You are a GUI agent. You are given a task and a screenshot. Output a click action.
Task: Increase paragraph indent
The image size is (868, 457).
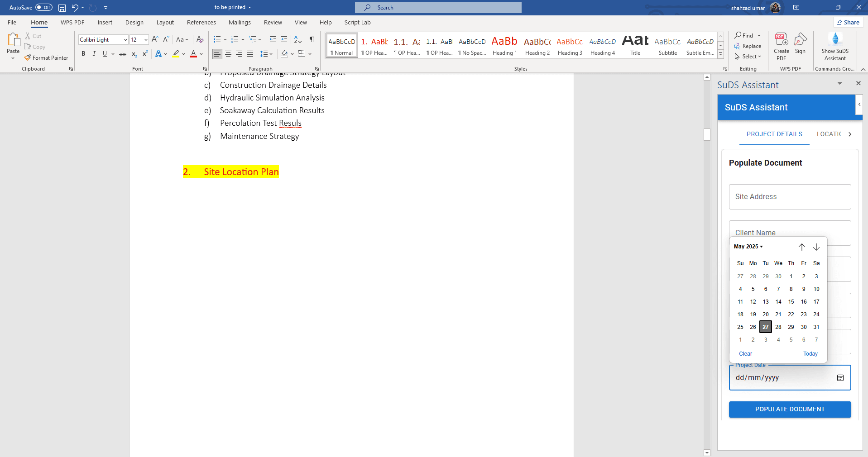tap(284, 39)
